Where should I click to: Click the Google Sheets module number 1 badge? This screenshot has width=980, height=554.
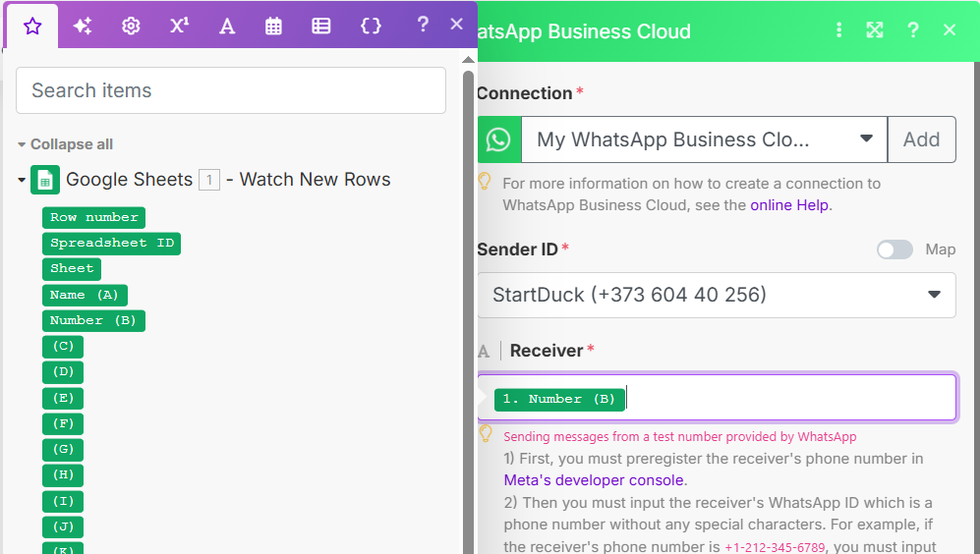coord(209,181)
